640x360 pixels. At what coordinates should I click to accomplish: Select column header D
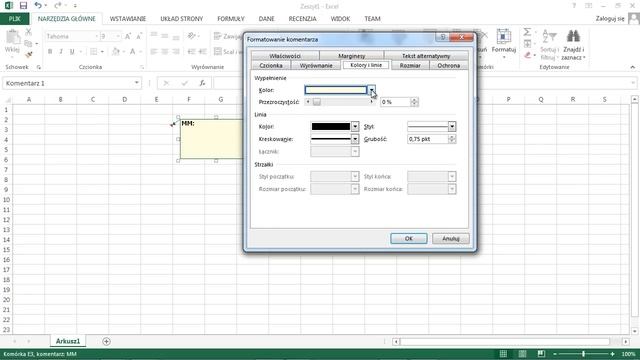[124, 99]
